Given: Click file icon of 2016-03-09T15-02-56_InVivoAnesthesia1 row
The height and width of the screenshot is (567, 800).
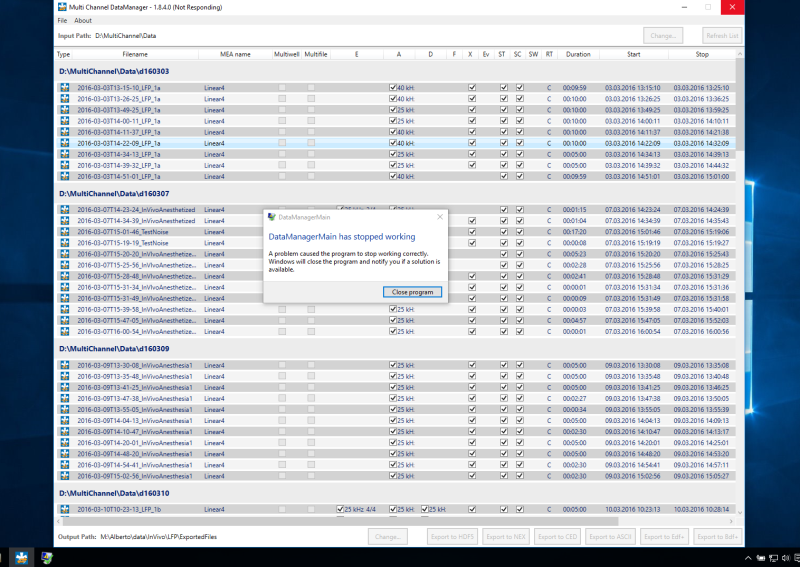Looking at the screenshot, I should (65, 476).
